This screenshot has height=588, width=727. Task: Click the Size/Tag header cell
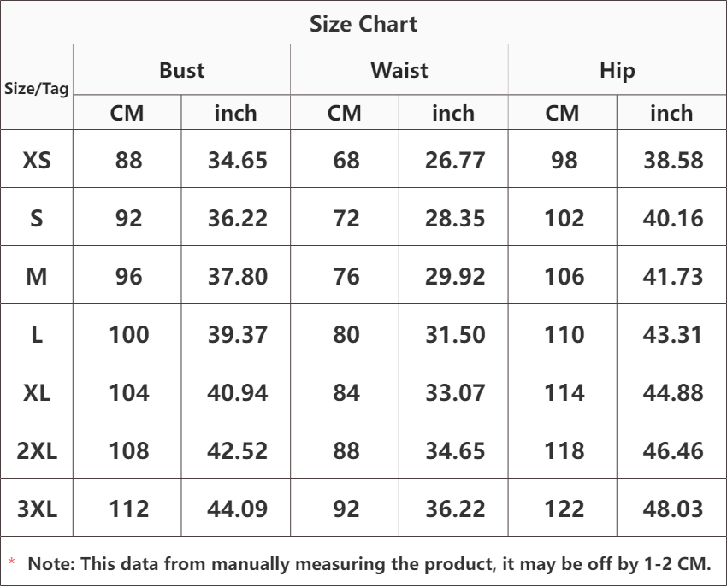click(x=37, y=88)
